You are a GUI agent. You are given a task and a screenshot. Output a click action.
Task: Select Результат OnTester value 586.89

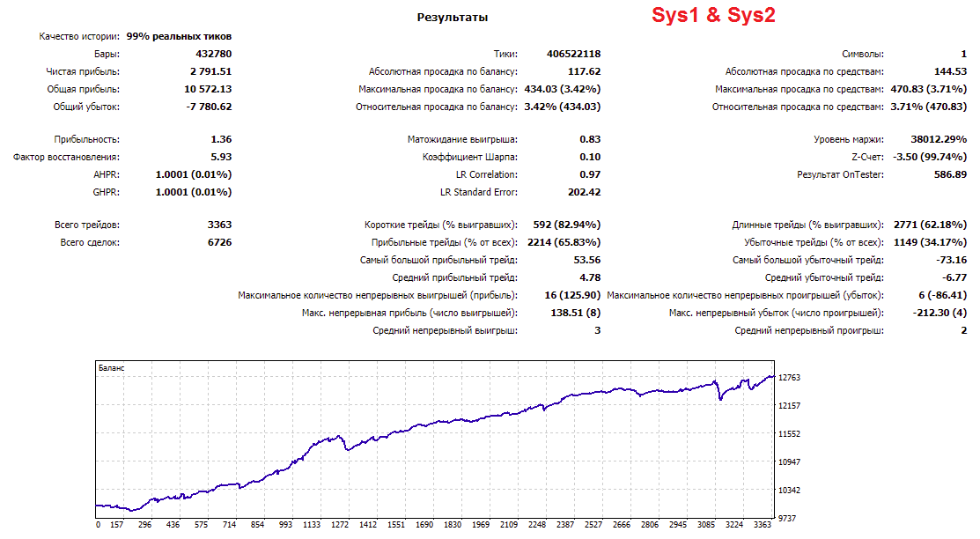pyautogui.click(x=951, y=174)
